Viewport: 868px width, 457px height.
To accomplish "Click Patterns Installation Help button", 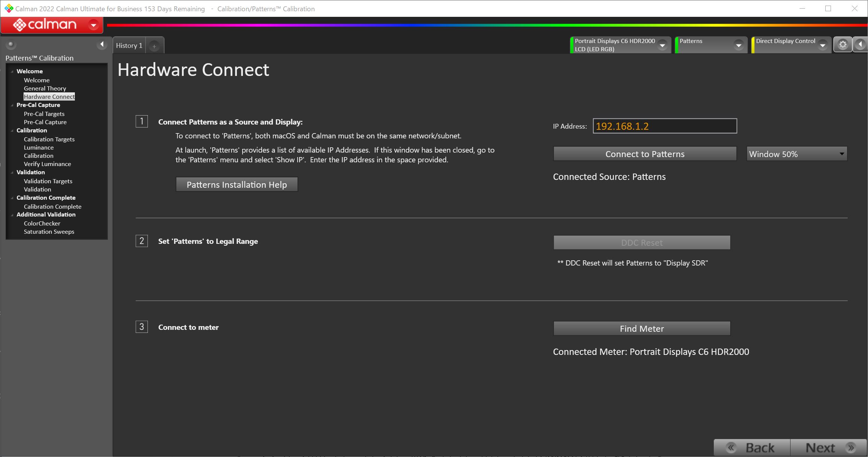I will (x=237, y=184).
